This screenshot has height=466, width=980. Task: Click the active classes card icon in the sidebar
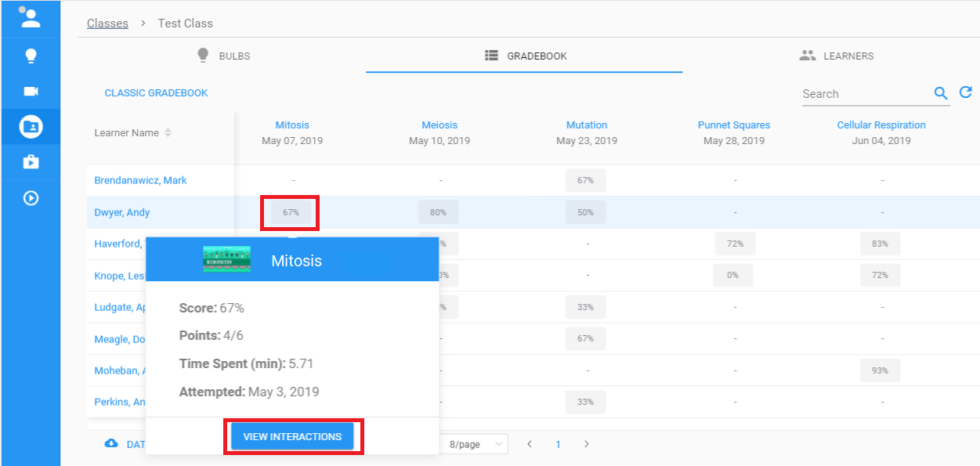click(31, 127)
